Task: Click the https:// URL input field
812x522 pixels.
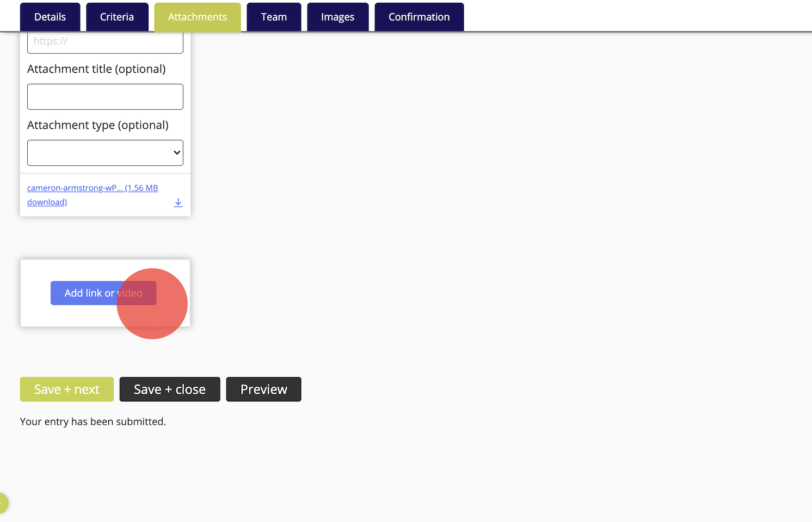Action: 104,41
